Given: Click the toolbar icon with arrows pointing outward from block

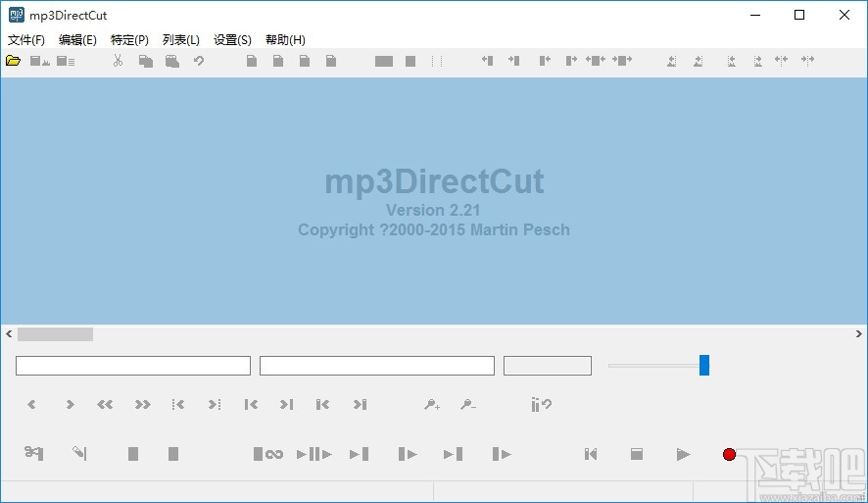Looking at the screenshot, I should [x=596, y=61].
